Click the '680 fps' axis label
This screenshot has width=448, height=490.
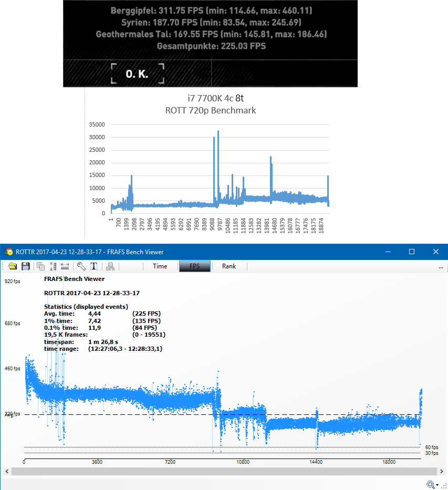click(12, 323)
